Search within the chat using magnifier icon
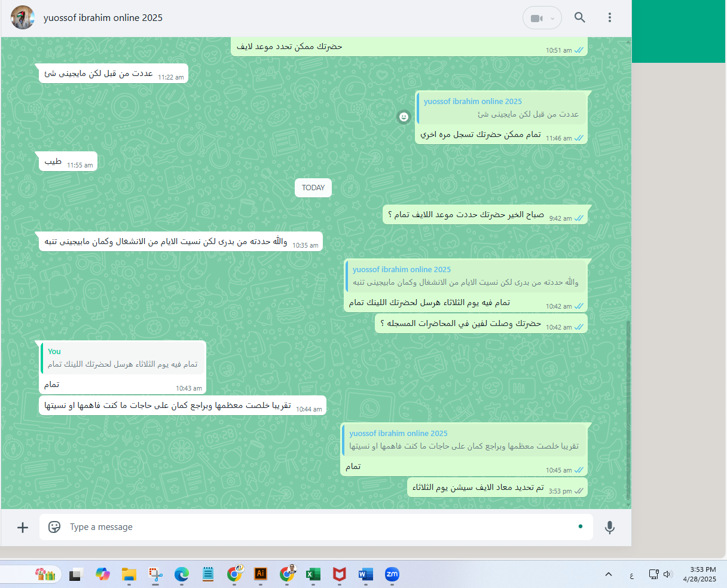Screen dimensions: 727x588 (x=580, y=17)
